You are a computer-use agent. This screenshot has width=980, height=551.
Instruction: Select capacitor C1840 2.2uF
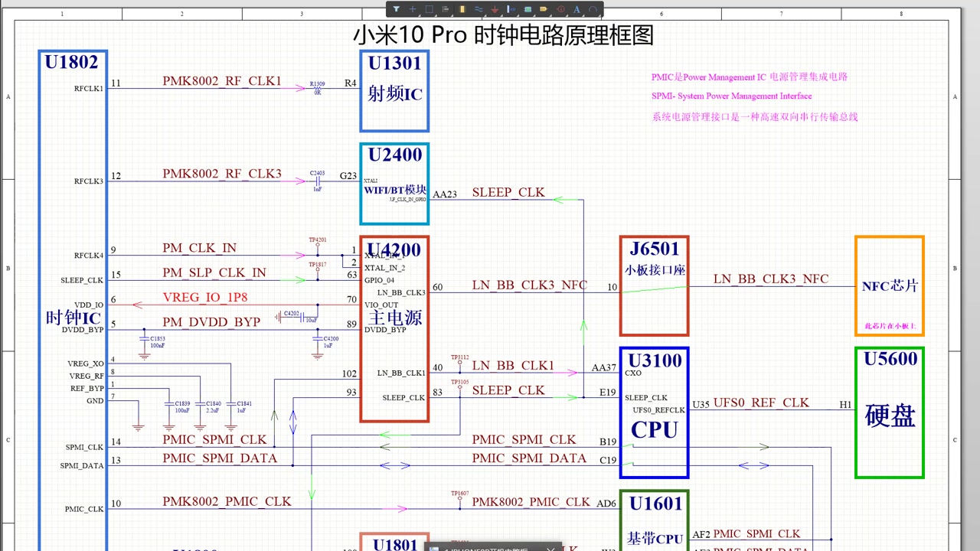(200, 406)
